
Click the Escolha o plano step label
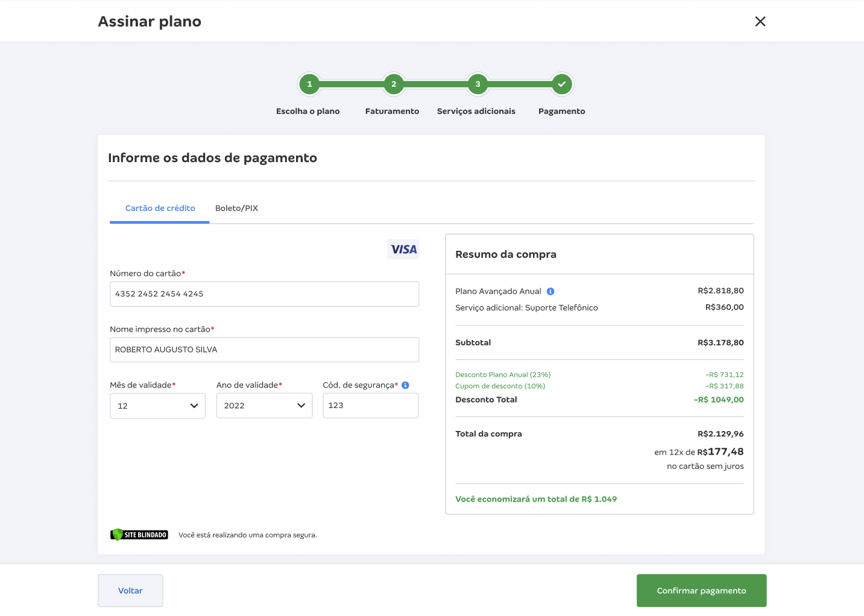tap(308, 112)
